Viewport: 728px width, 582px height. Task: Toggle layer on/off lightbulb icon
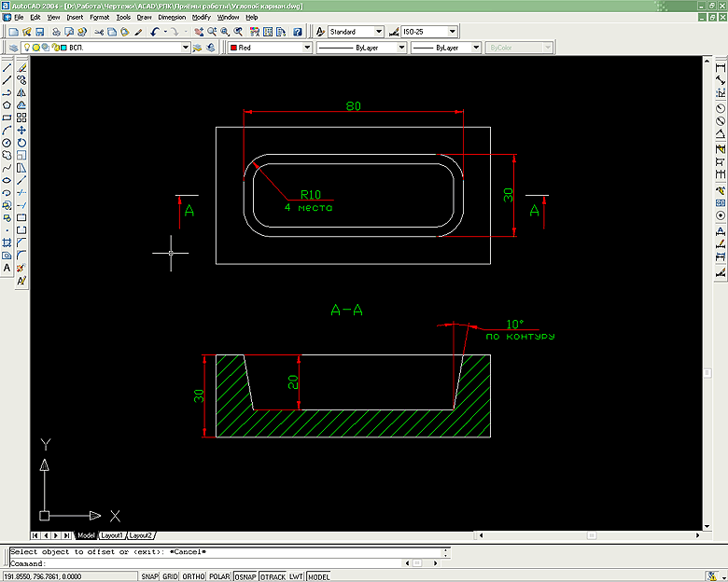tap(27, 48)
